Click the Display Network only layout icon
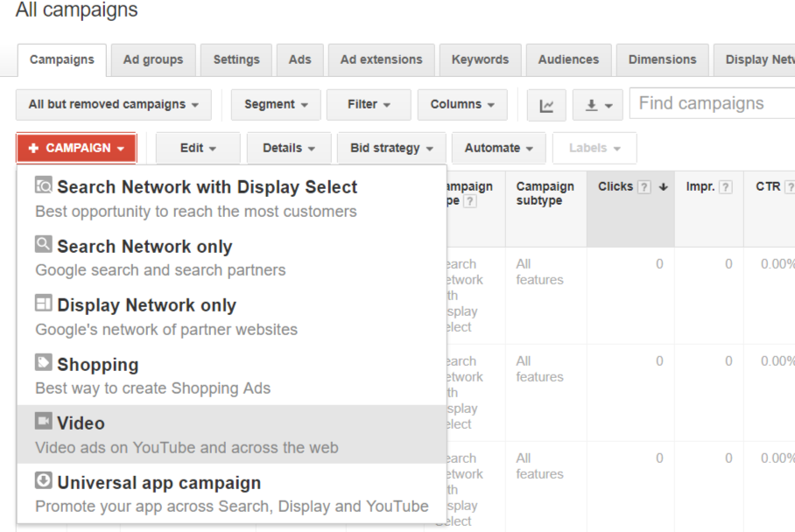This screenshot has width=795, height=532. [x=43, y=303]
